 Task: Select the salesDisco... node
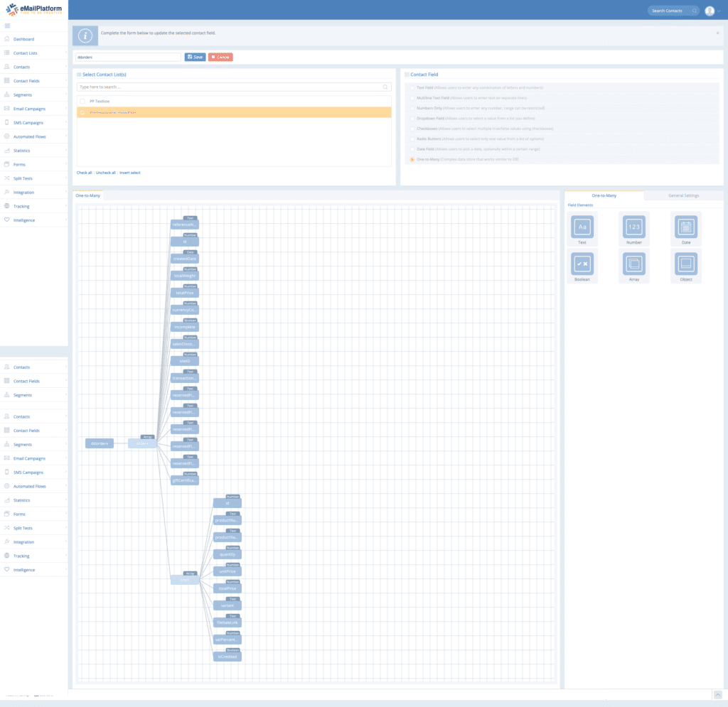coord(185,344)
